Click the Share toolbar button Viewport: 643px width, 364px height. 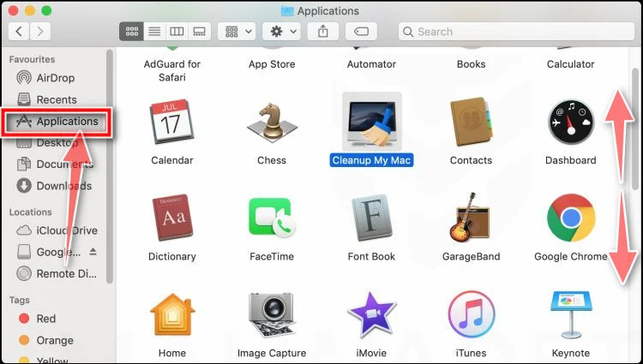pos(323,32)
